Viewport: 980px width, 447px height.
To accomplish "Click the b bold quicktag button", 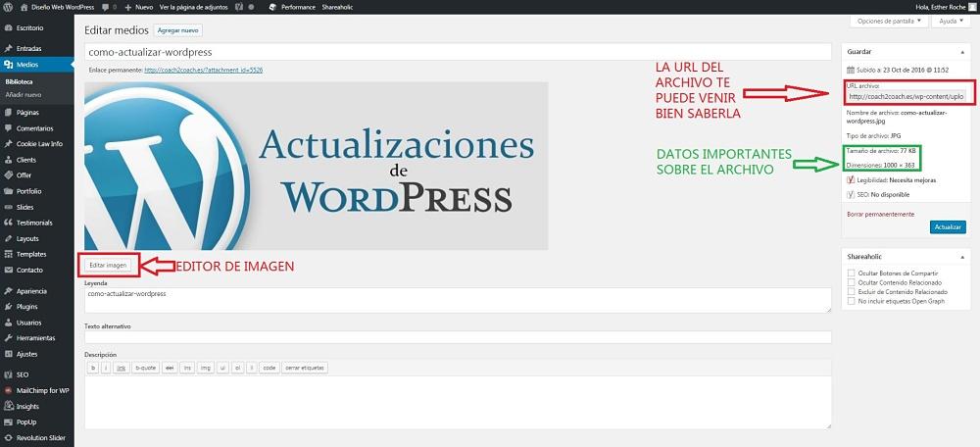I will pos(93,369).
